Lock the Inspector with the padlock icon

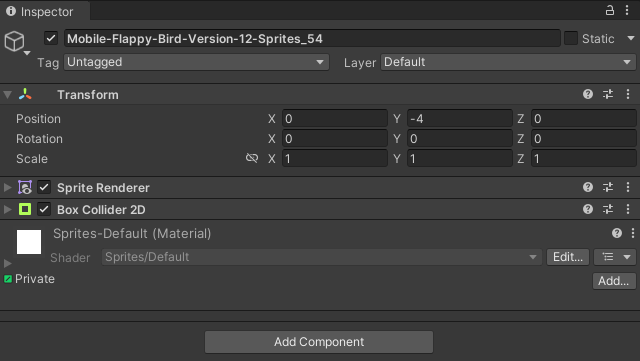[x=609, y=10]
